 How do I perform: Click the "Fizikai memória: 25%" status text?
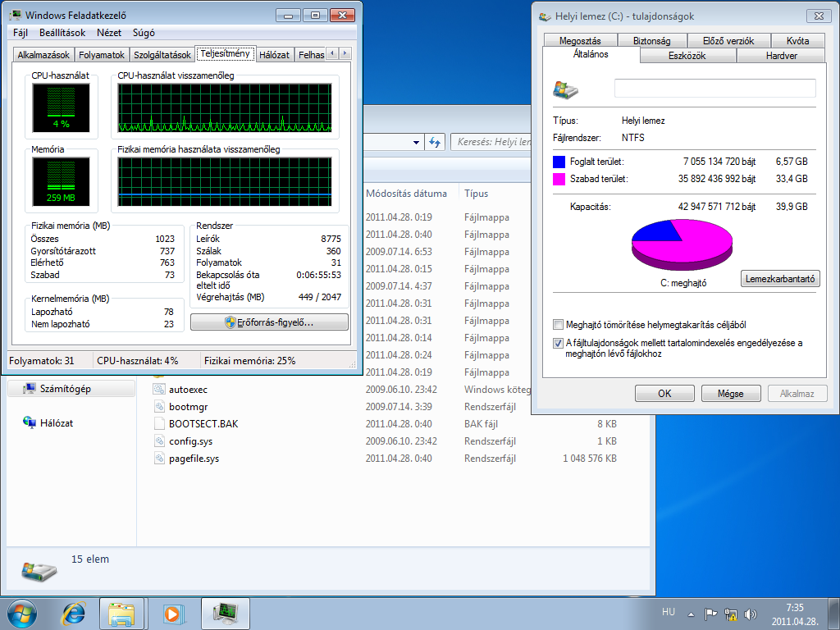tap(249, 361)
